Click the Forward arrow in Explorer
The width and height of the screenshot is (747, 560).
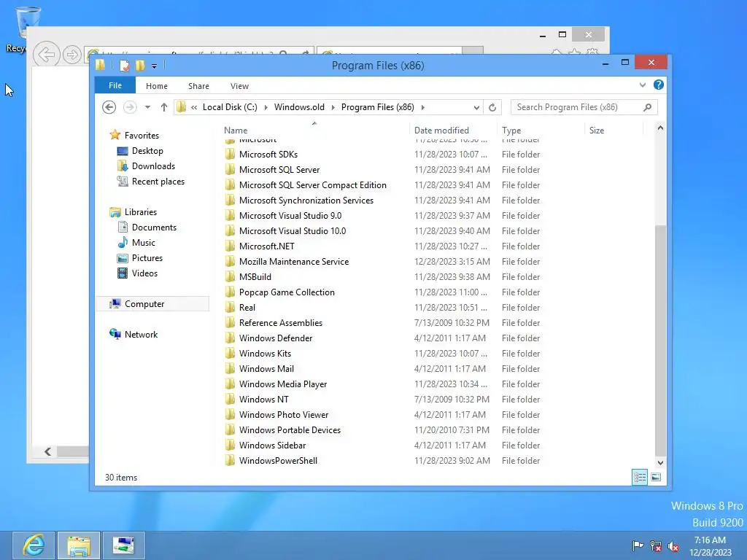coord(130,107)
